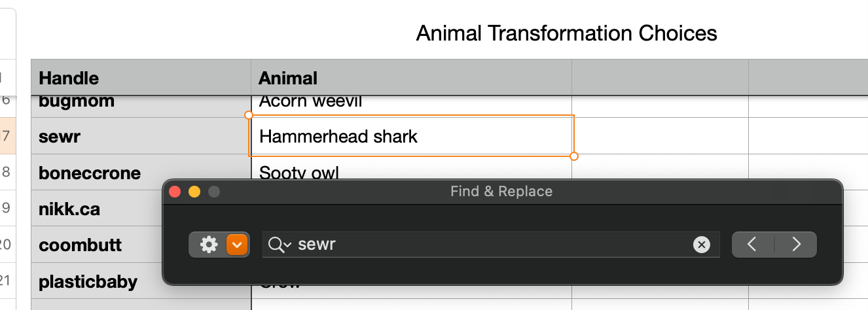Click the Animal Transformation Choices table title

coord(566,33)
